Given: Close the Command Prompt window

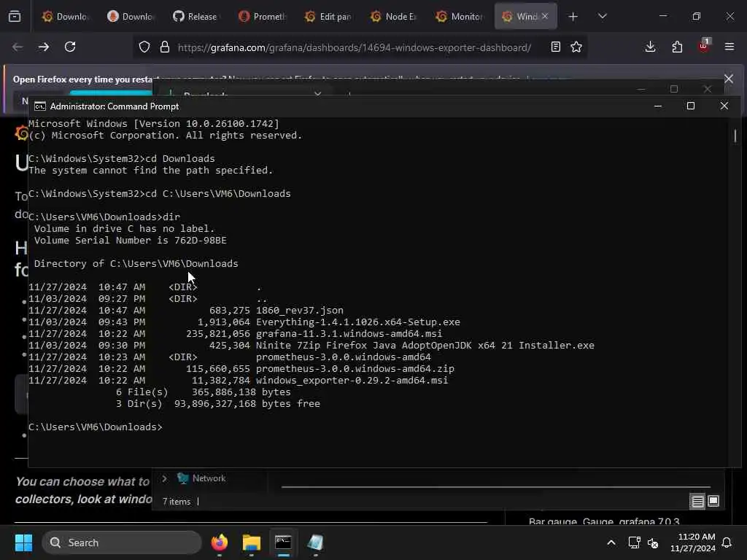Looking at the screenshot, I should coord(724,106).
